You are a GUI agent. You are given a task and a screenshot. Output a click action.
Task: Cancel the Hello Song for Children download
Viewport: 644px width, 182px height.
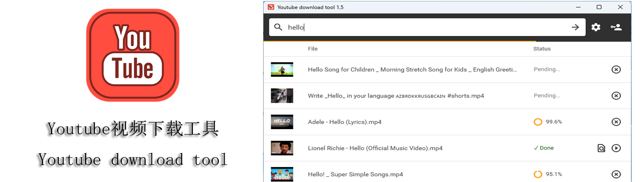click(616, 70)
